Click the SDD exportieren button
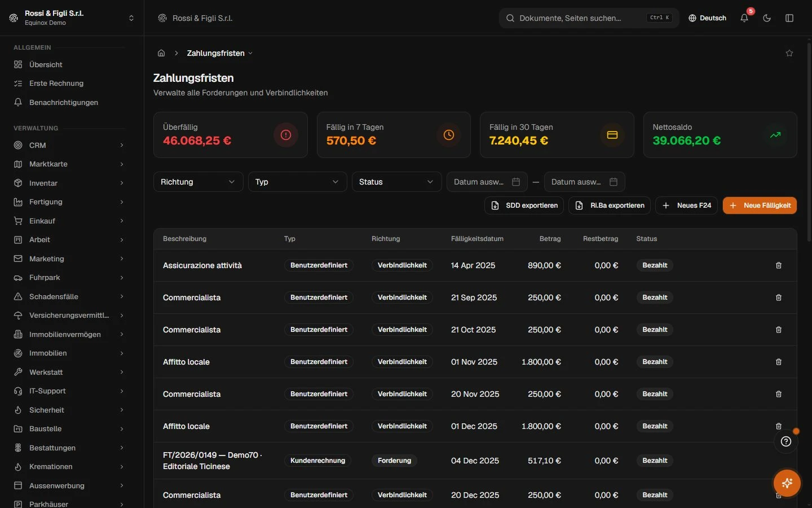Image resolution: width=812 pixels, height=508 pixels. click(x=524, y=205)
